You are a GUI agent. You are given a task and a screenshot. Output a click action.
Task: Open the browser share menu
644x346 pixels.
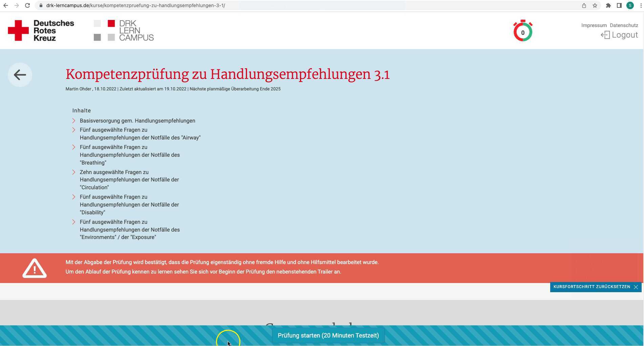tap(583, 5)
